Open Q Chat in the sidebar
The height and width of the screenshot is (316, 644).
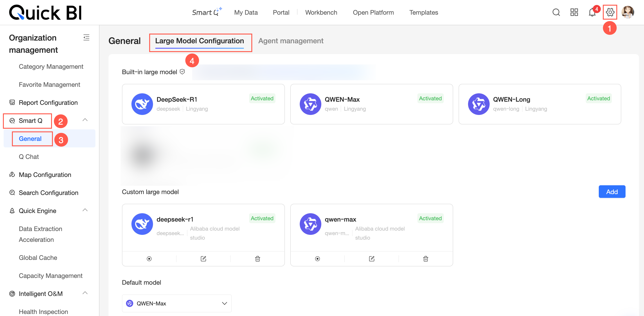pyautogui.click(x=29, y=157)
